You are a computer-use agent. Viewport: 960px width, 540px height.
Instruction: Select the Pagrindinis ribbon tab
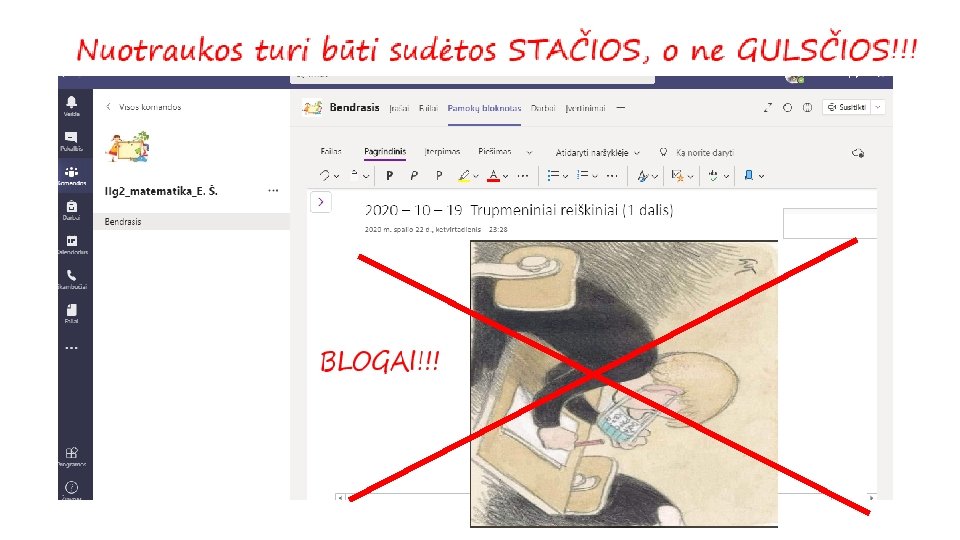point(384,152)
